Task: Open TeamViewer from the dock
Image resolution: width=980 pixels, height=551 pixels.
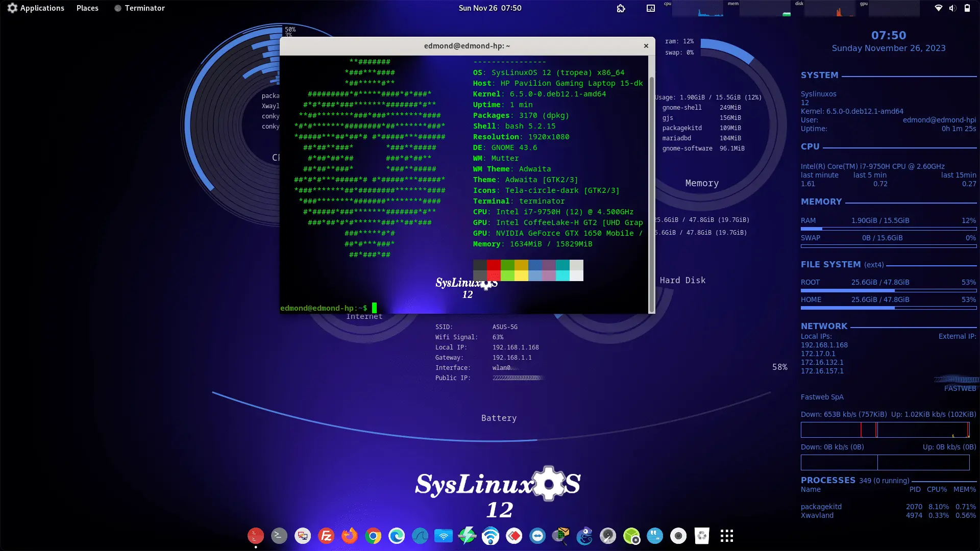Action: [x=537, y=536]
